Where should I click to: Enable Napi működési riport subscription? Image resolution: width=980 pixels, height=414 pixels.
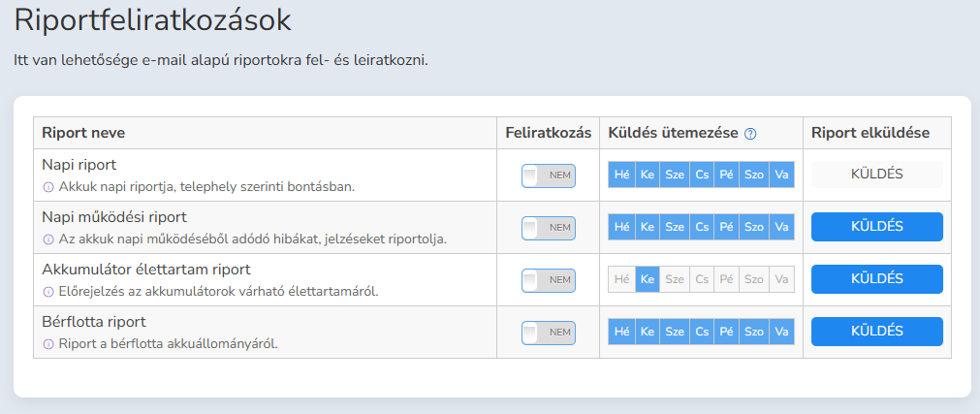point(549,228)
